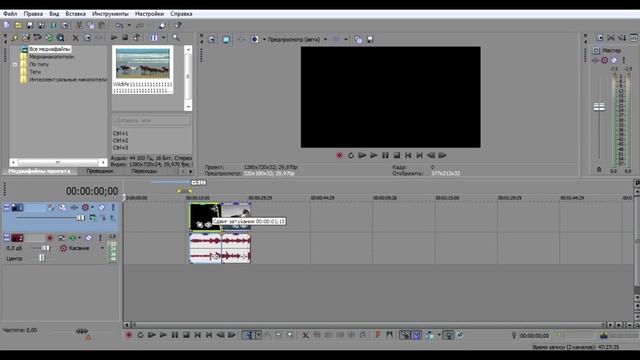Viewport: 640px width, 360px height.
Task: Click Import Media icon in media panel
Action: coord(15,38)
